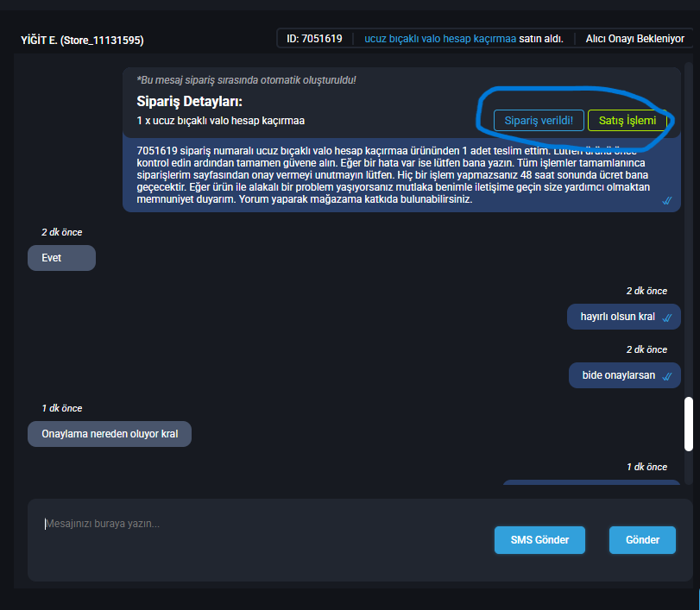Click the automatic message notice text
Viewport: 700px width, 610px height.
[x=246, y=80]
